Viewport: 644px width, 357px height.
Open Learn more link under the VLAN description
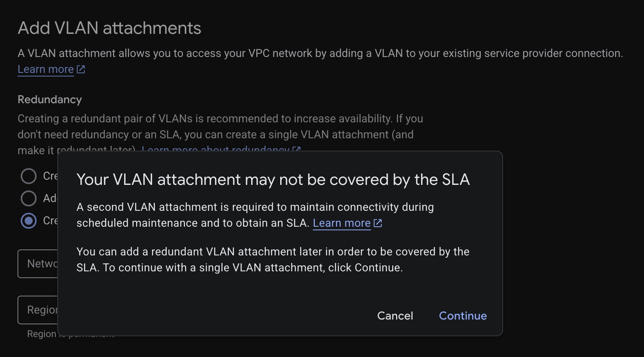(x=45, y=69)
